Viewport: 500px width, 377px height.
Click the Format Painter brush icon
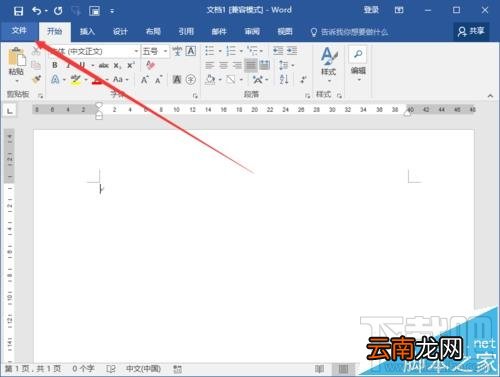click(36, 79)
